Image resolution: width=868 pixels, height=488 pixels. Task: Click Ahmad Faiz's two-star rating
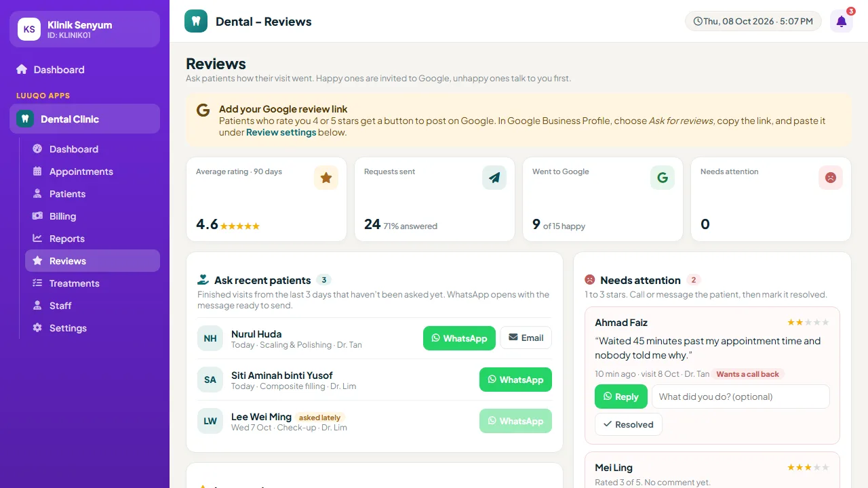coord(808,323)
